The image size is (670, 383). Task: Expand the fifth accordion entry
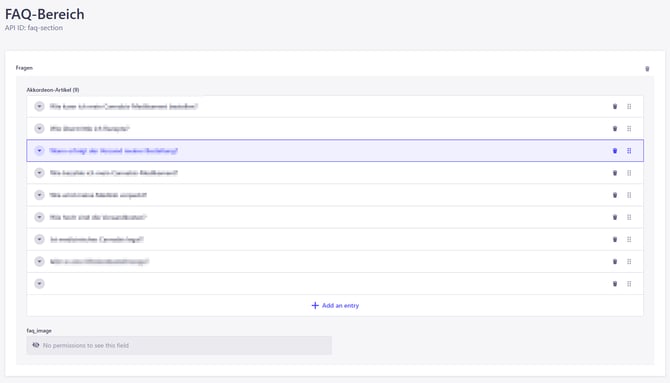click(x=39, y=195)
